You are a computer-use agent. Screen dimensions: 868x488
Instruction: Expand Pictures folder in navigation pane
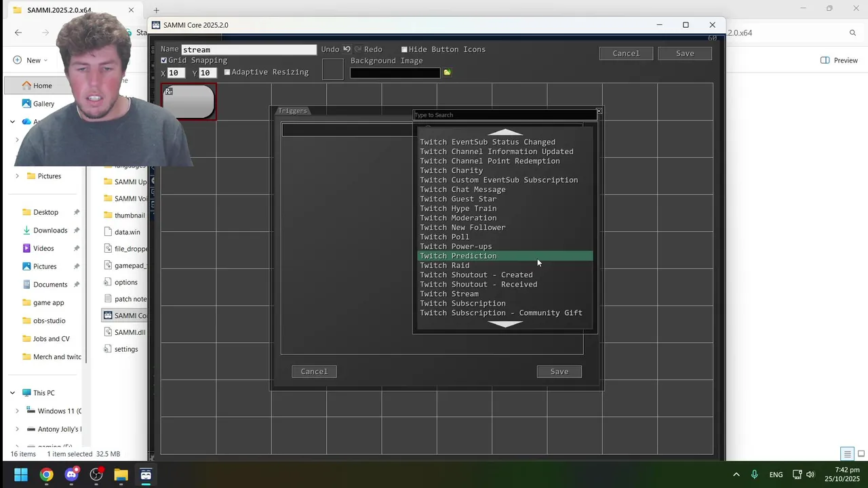click(x=18, y=176)
